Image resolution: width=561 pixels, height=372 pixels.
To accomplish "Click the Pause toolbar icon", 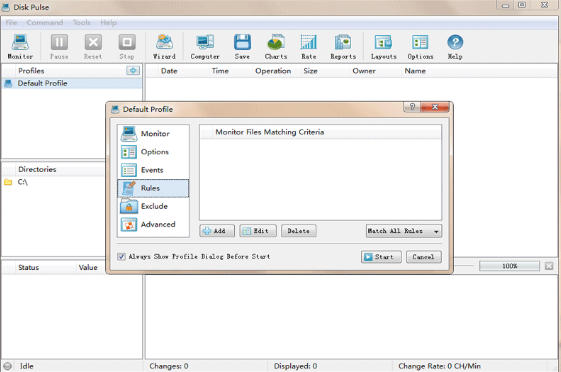I will point(59,46).
